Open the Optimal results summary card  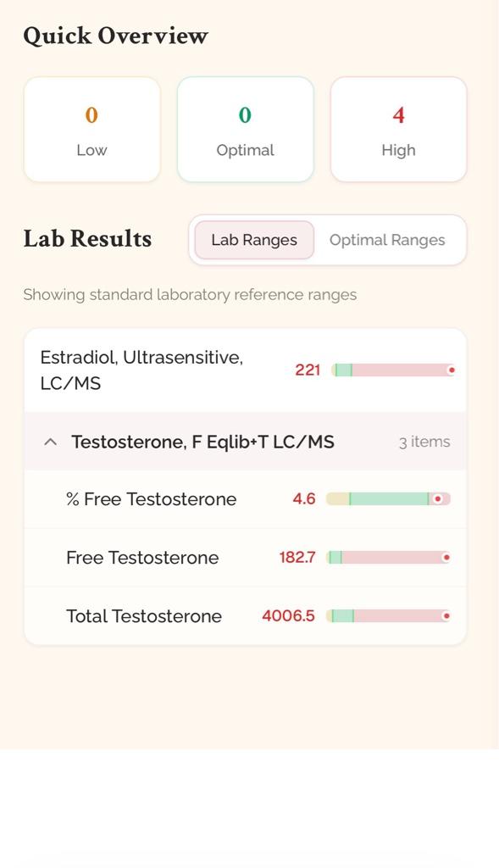click(245, 130)
